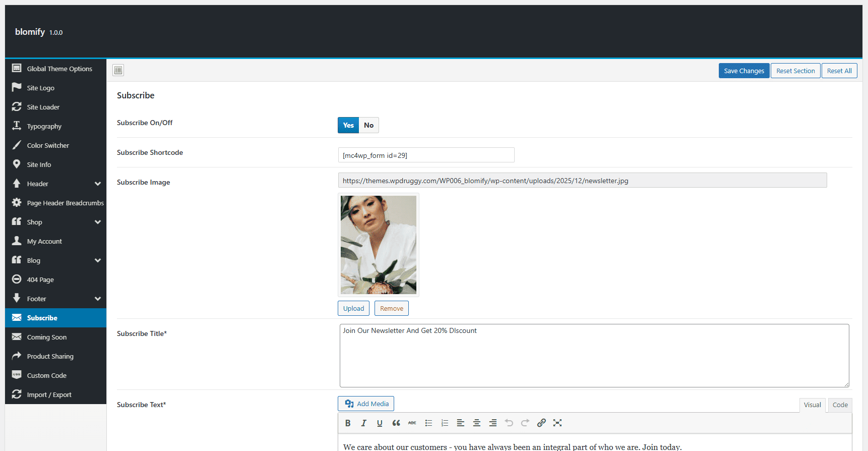Open the Typography section

click(55, 126)
